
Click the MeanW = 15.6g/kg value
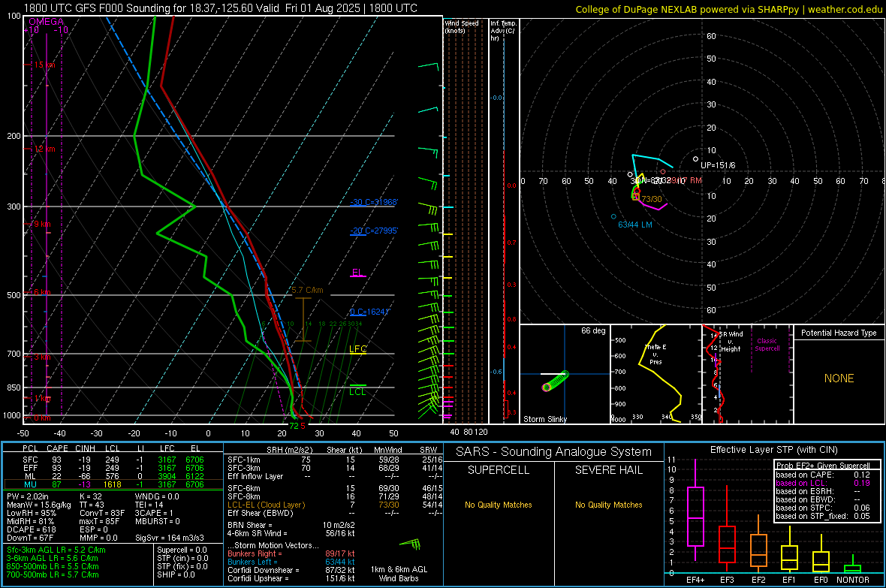tap(39, 505)
